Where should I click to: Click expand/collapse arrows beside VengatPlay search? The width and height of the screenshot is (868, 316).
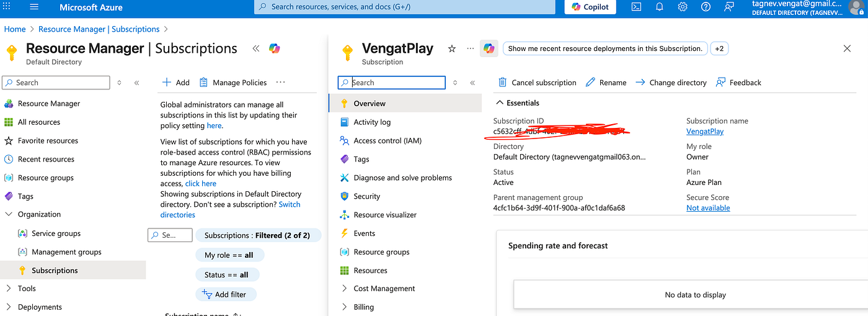click(455, 83)
